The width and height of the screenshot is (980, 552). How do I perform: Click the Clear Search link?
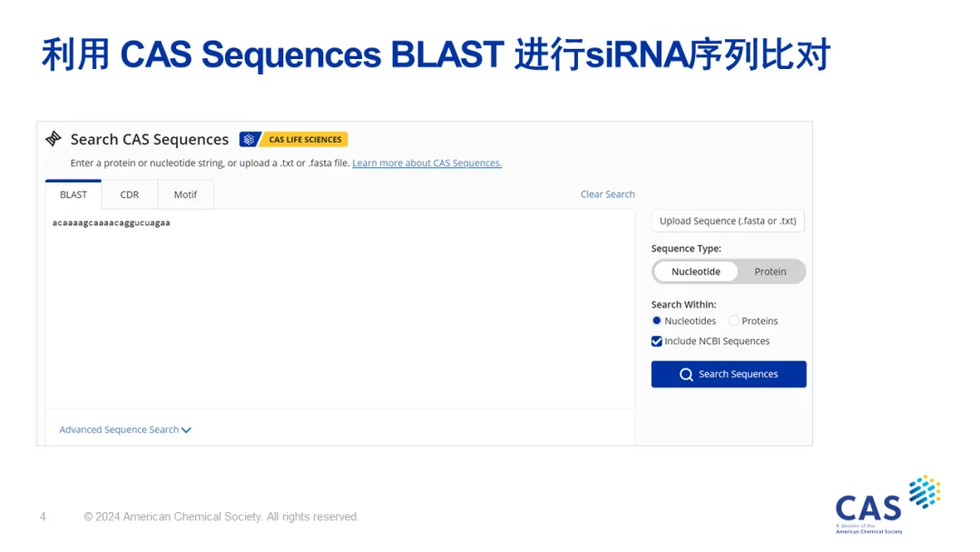(x=607, y=194)
